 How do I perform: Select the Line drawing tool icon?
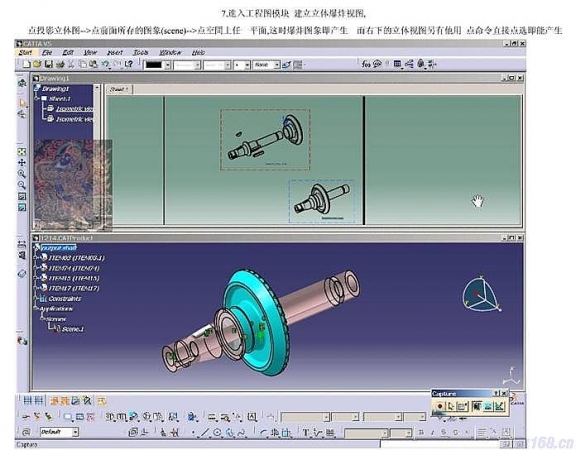(205, 433)
